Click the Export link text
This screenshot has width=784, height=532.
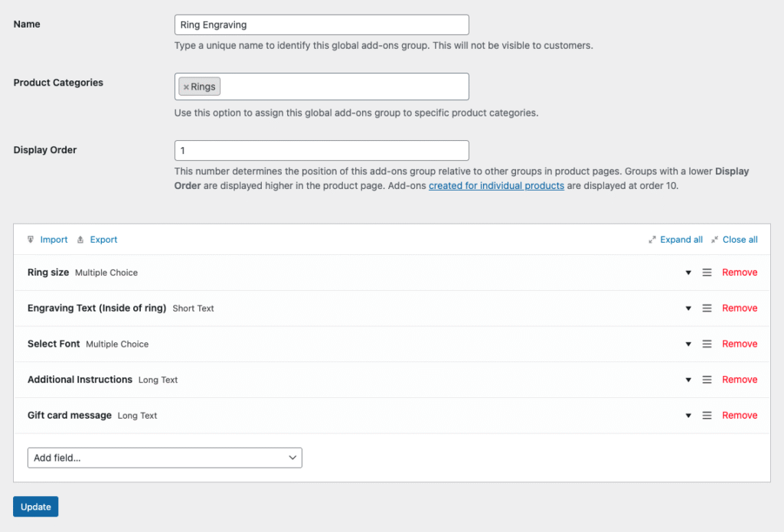[103, 240]
